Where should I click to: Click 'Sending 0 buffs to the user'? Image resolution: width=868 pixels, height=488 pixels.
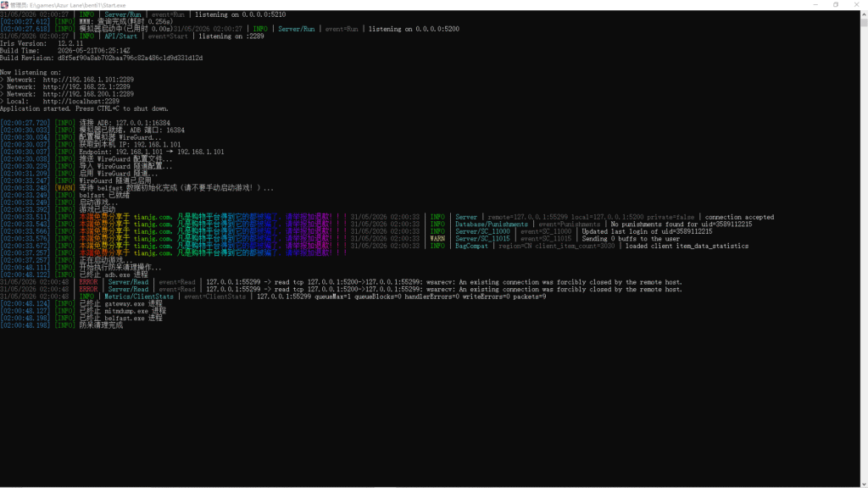(631, 238)
